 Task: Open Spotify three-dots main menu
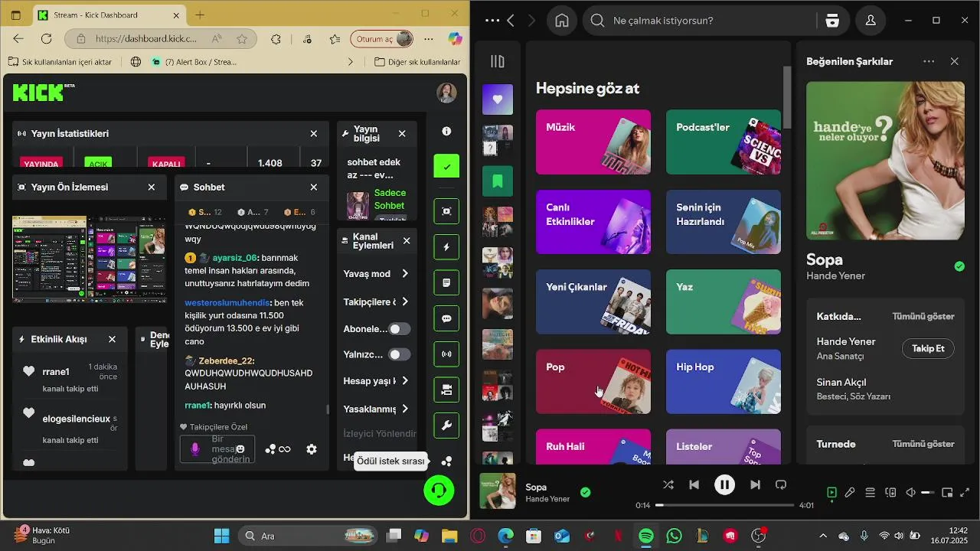492,21
